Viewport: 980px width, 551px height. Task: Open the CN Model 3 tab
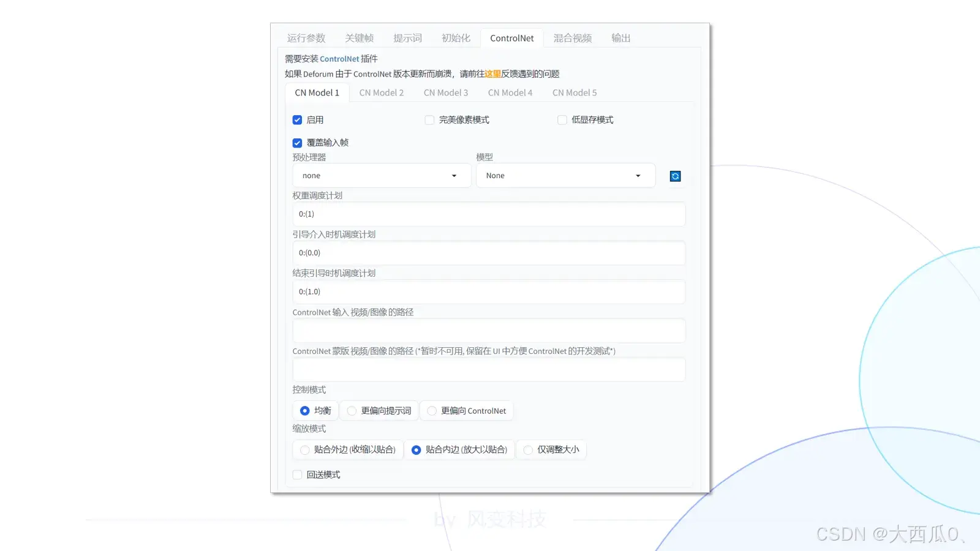point(445,92)
